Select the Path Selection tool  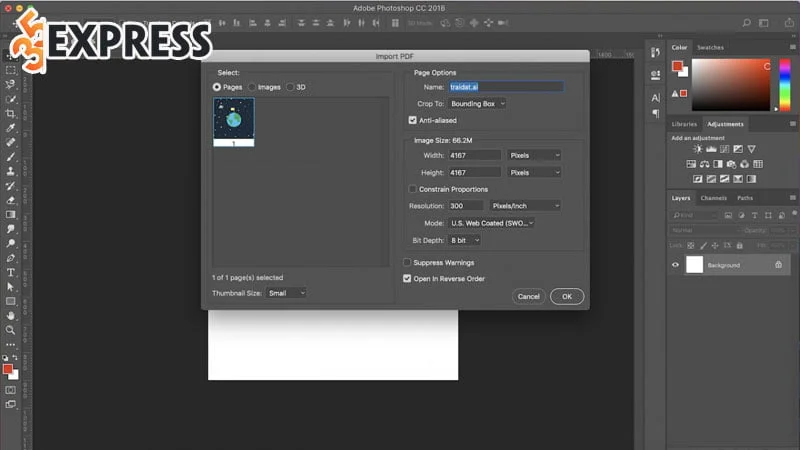click(x=10, y=287)
